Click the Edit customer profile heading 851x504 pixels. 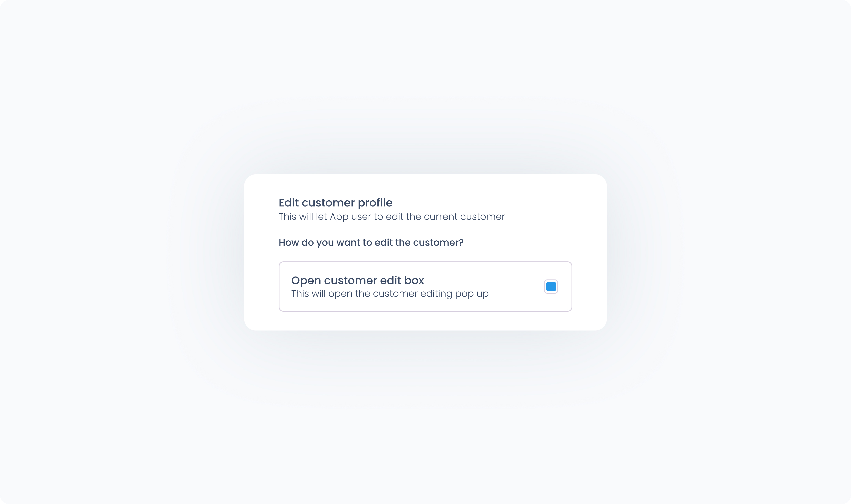pyautogui.click(x=335, y=203)
